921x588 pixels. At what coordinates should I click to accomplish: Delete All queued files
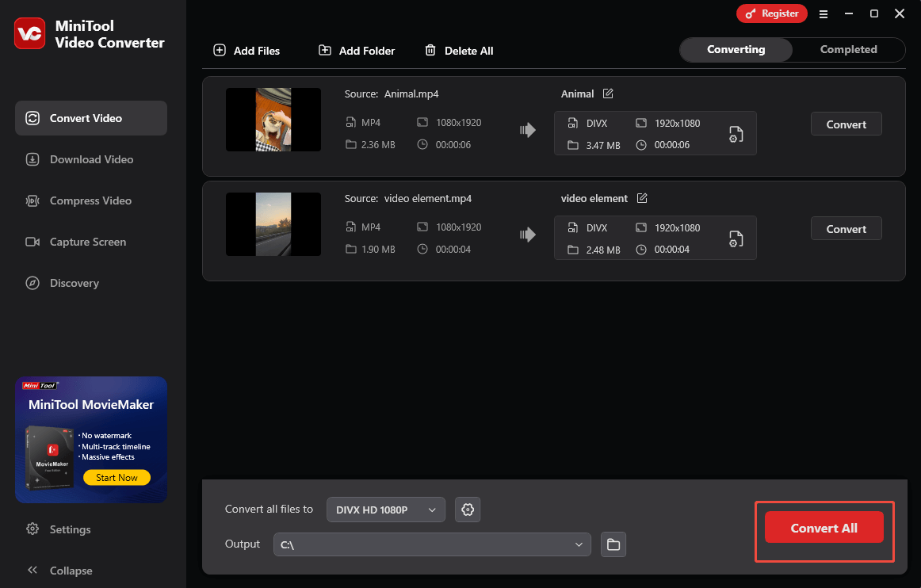pyautogui.click(x=430, y=50)
